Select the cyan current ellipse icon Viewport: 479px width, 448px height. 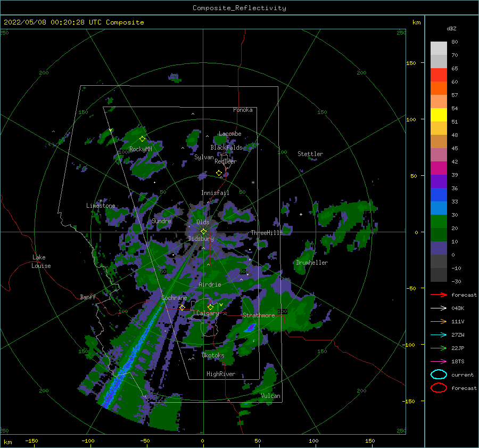click(x=439, y=374)
